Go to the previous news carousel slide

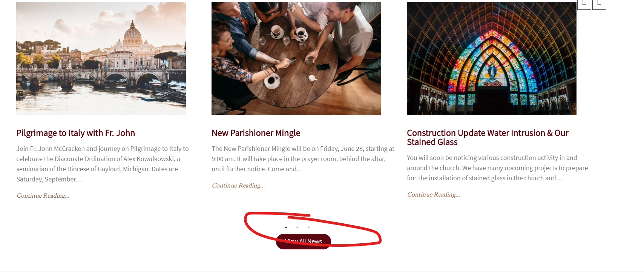point(584,5)
